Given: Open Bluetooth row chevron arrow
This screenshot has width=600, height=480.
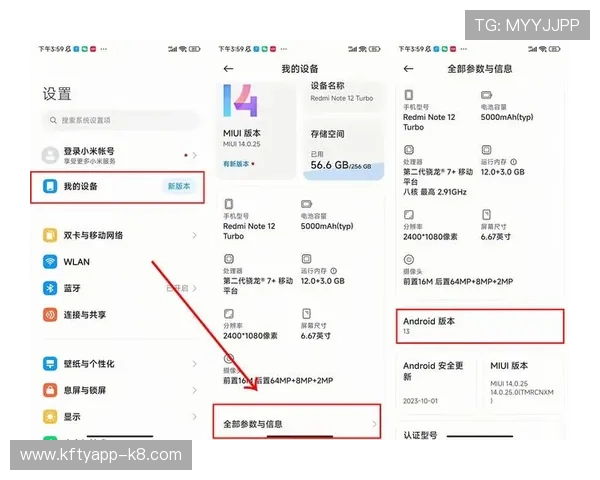Looking at the screenshot, I should pyautogui.click(x=194, y=288).
